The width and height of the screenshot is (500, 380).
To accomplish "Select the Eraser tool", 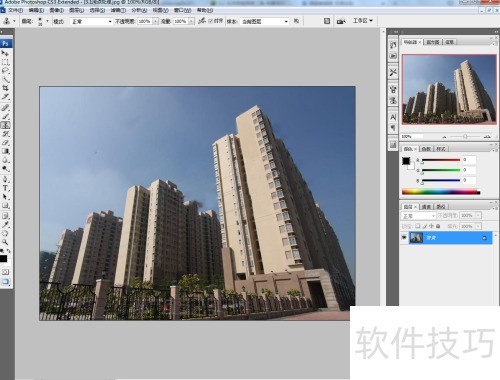I will click(5, 142).
